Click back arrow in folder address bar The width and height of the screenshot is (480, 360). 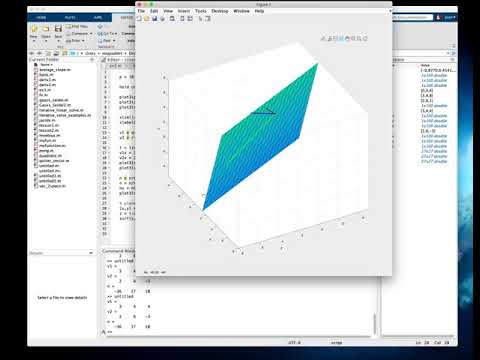32,53
